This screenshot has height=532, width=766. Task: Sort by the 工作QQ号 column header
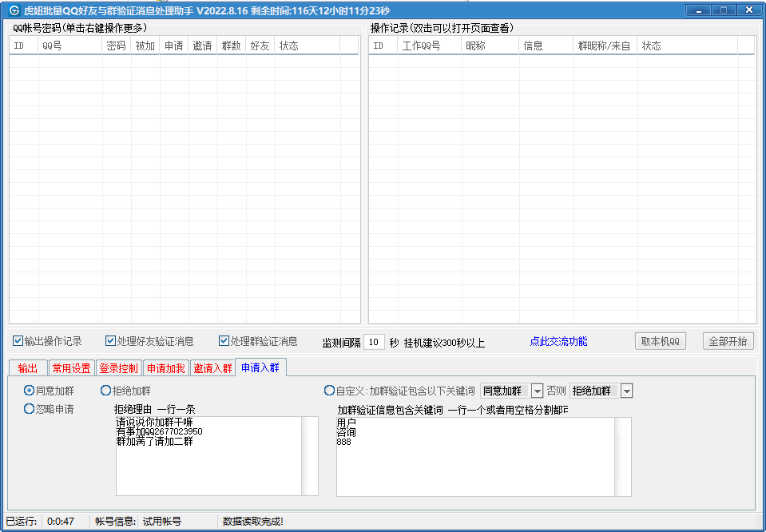tap(430, 46)
